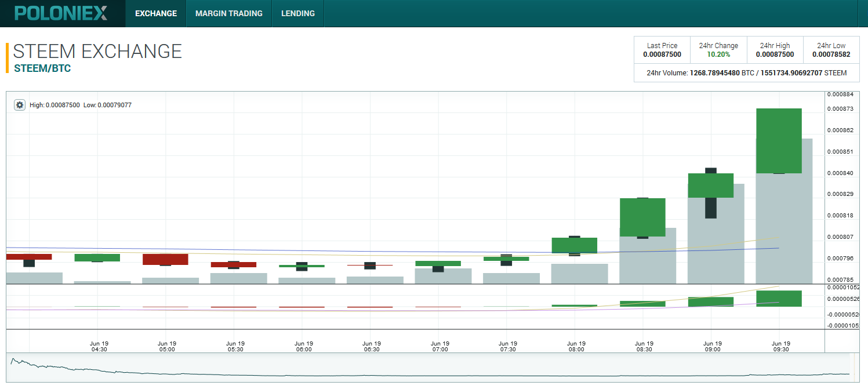Click the Last Price value box
This screenshot has width=868, height=389.
point(662,50)
